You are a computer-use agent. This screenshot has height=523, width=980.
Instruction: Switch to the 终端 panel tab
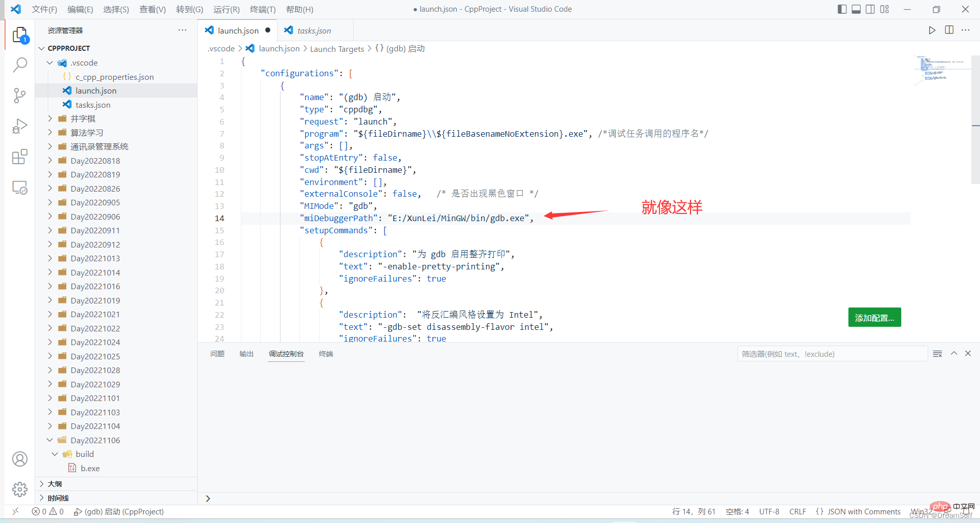(x=326, y=354)
